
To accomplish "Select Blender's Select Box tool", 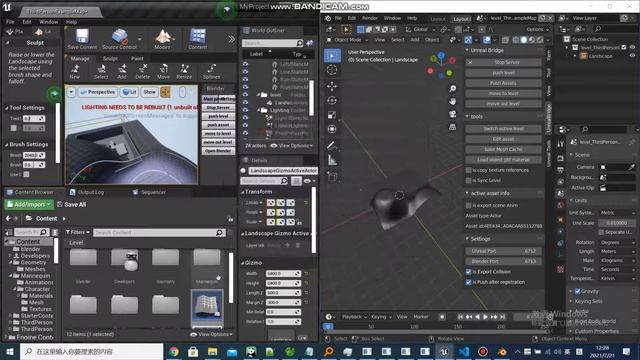I will click(332, 55).
